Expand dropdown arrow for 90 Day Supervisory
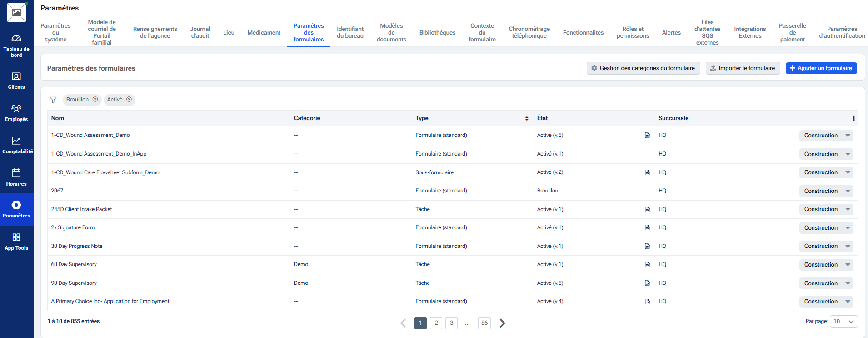Screen dimensions: 868x338 click(x=848, y=283)
